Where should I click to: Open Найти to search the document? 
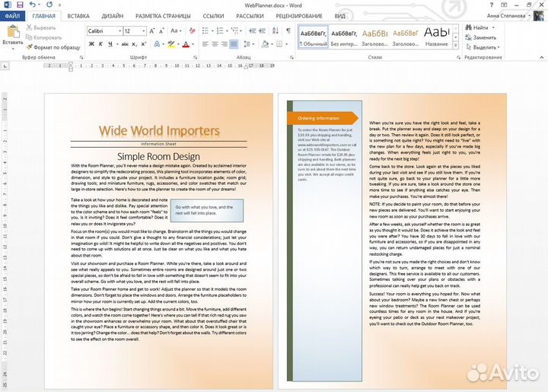476,27
